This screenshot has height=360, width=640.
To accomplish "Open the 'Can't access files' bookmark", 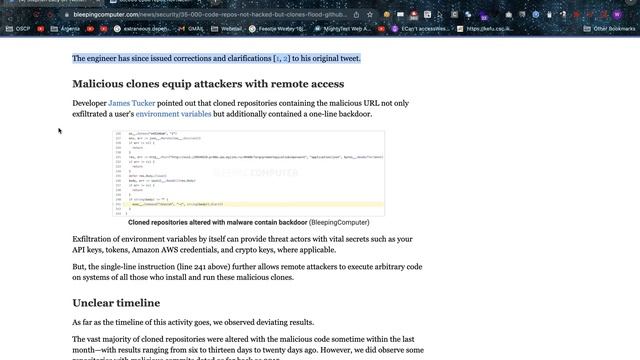I will [421, 29].
